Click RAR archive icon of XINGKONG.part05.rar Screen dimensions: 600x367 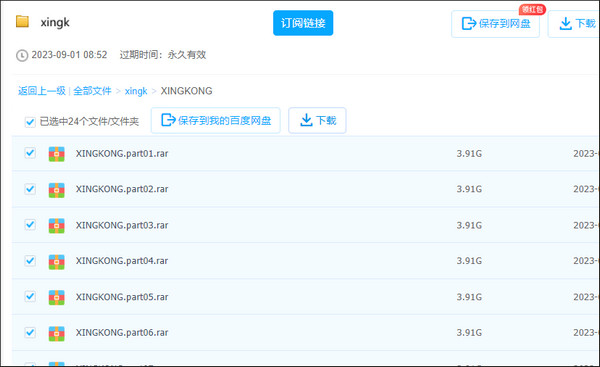(57, 297)
